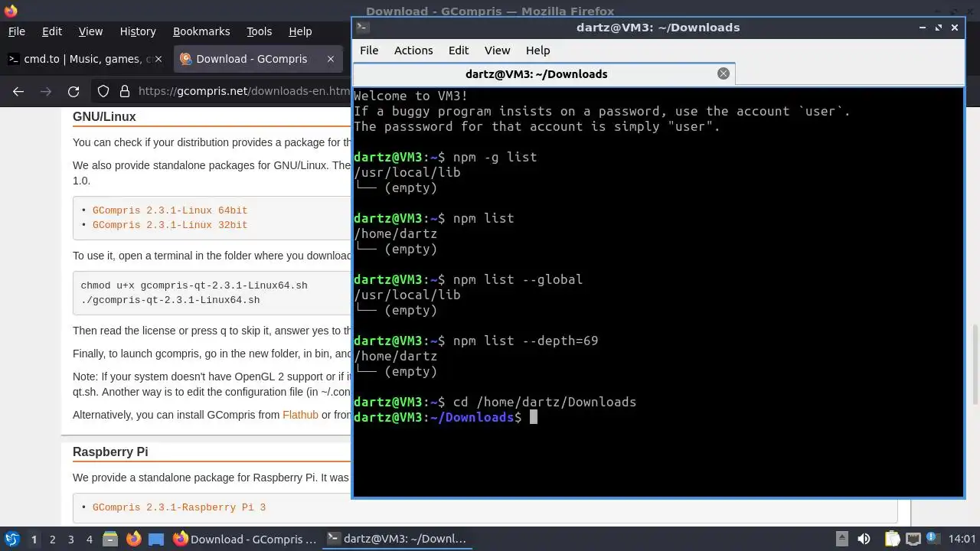Follow the Flathub link
This screenshot has width=980, height=551.
300,415
